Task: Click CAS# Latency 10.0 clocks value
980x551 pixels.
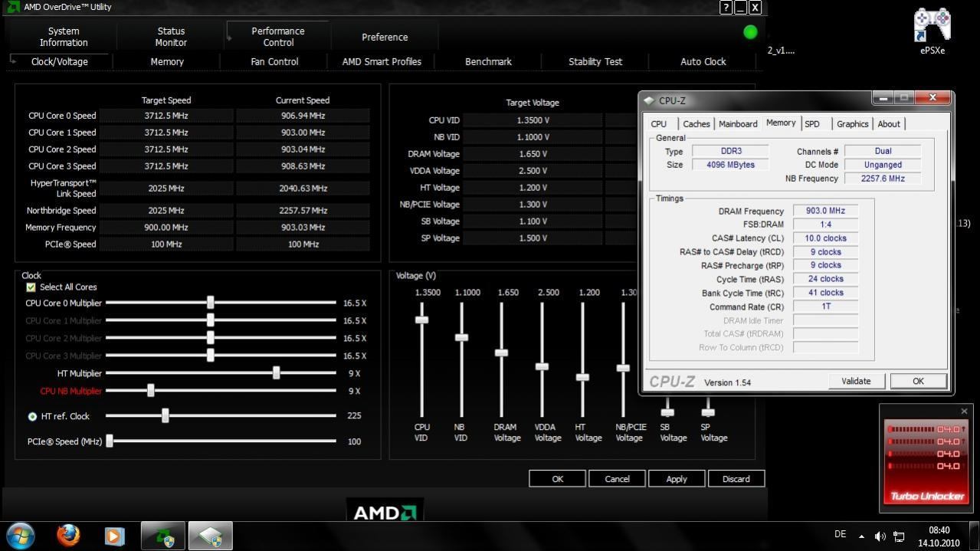Action: 825,238
